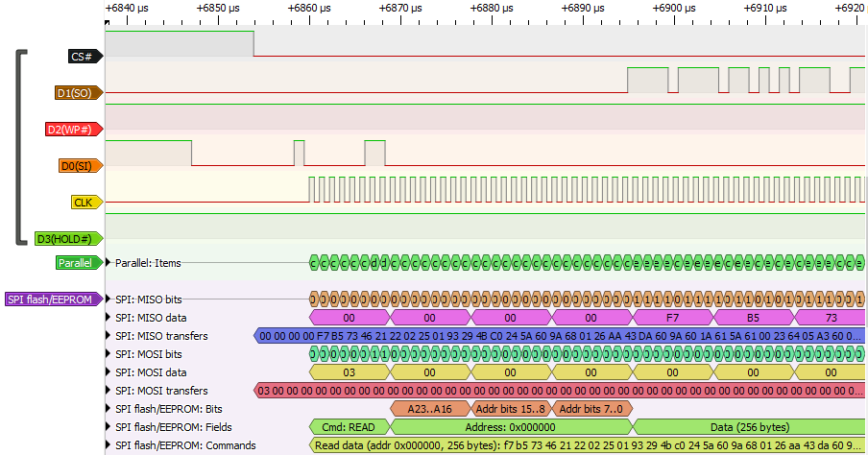Select the A23..A16 bits annotation

[430, 409]
